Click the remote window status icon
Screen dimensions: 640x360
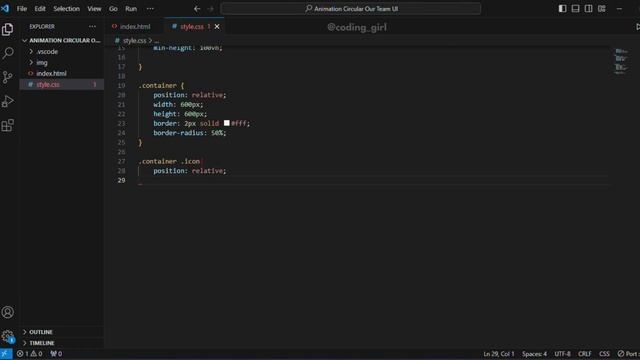pyautogui.click(x=6, y=354)
